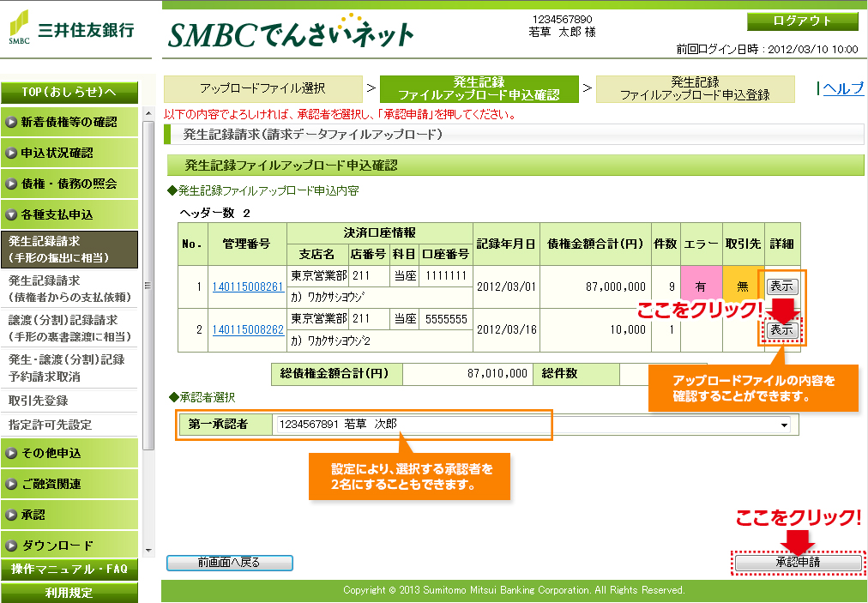Select 発生記録請求(債権者からの支払依頼)
The height and width of the screenshot is (603, 868).
pos(69,288)
